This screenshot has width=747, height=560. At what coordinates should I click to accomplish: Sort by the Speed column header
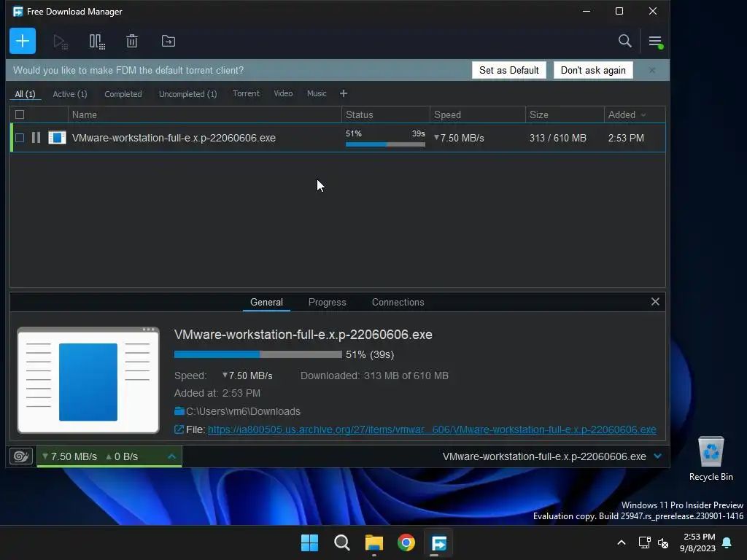point(477,114)
